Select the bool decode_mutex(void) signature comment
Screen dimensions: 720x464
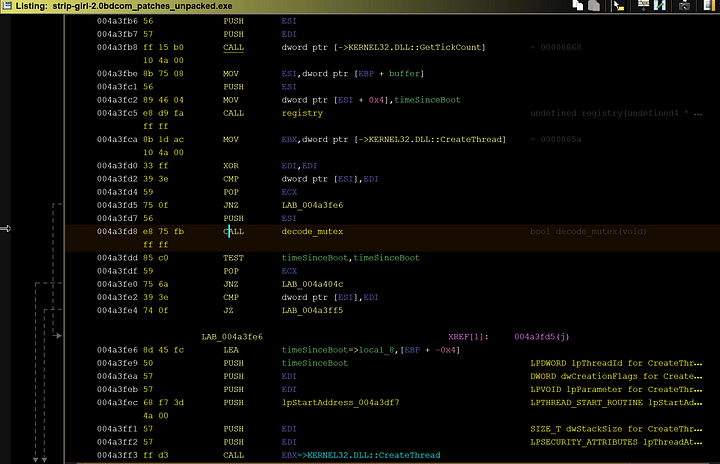tap(588, 232)
